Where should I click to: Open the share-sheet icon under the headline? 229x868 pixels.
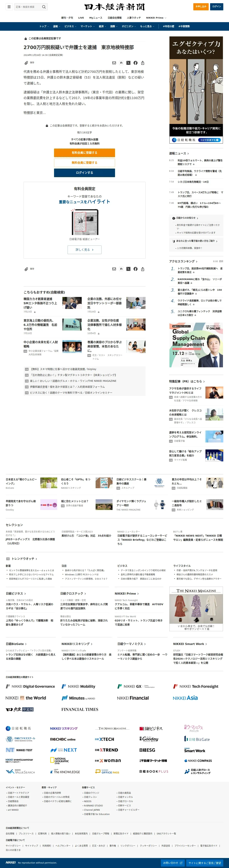[143, 63]
